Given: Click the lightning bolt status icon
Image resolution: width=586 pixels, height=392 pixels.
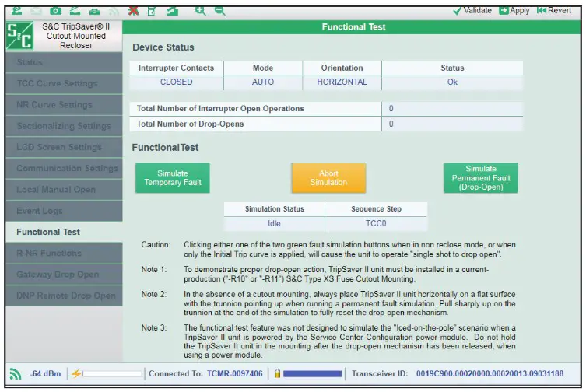Looking at the screenshot, I should point(76,373).
